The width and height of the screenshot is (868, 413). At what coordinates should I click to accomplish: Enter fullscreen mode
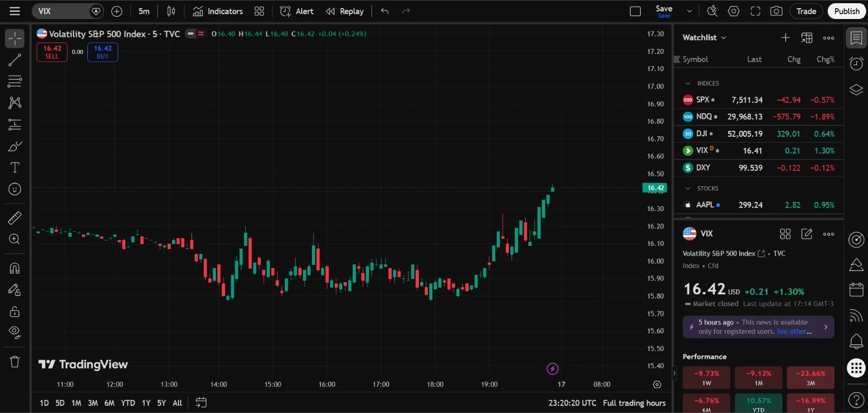click(x=755, y=11)
